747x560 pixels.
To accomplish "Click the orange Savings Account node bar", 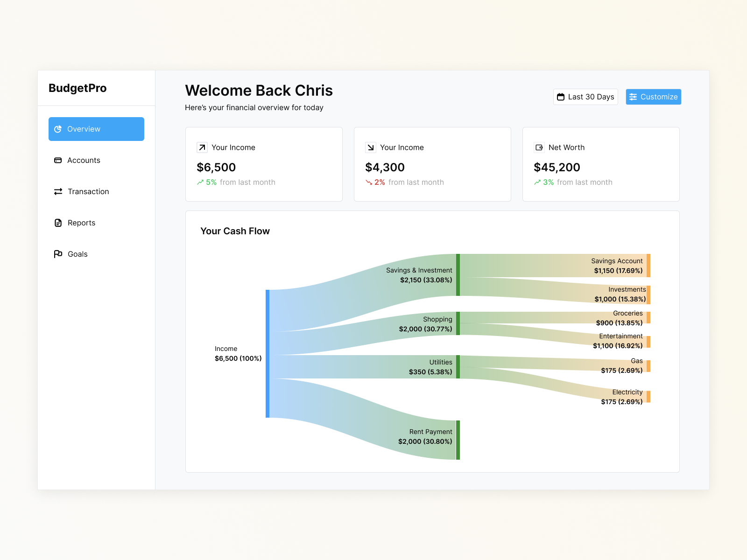I will [x=648, y=266].
